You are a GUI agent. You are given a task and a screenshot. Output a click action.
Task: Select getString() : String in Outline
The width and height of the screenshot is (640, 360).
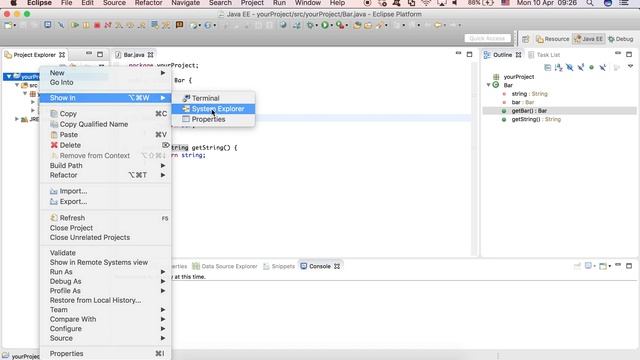pyautogui.click(x=536, y=119)
